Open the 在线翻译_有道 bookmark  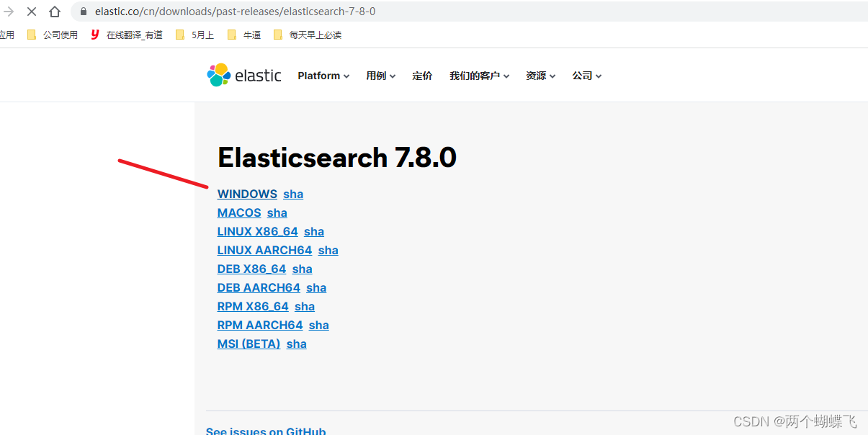(x=127, y=35)
